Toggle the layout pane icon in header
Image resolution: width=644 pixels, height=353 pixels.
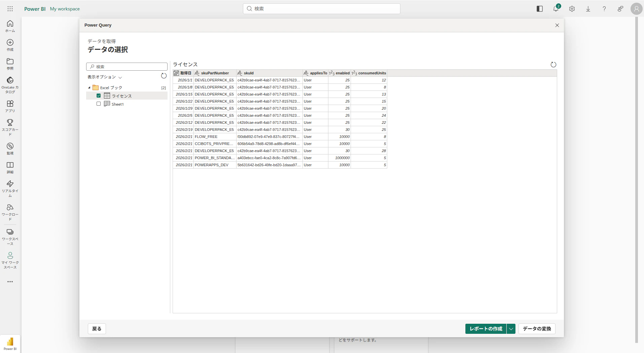(x=540, y=9)
